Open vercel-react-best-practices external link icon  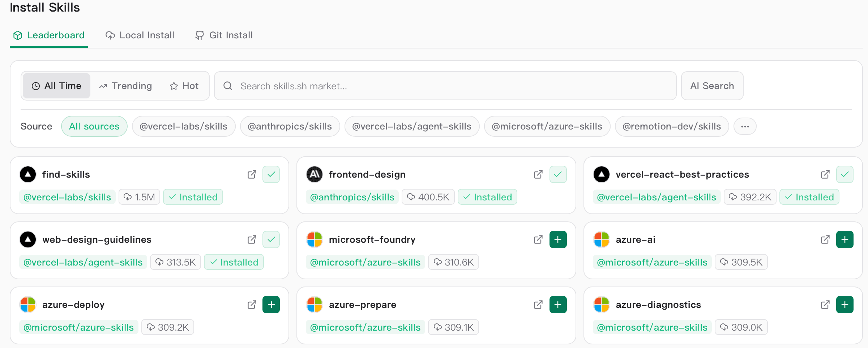825,174
